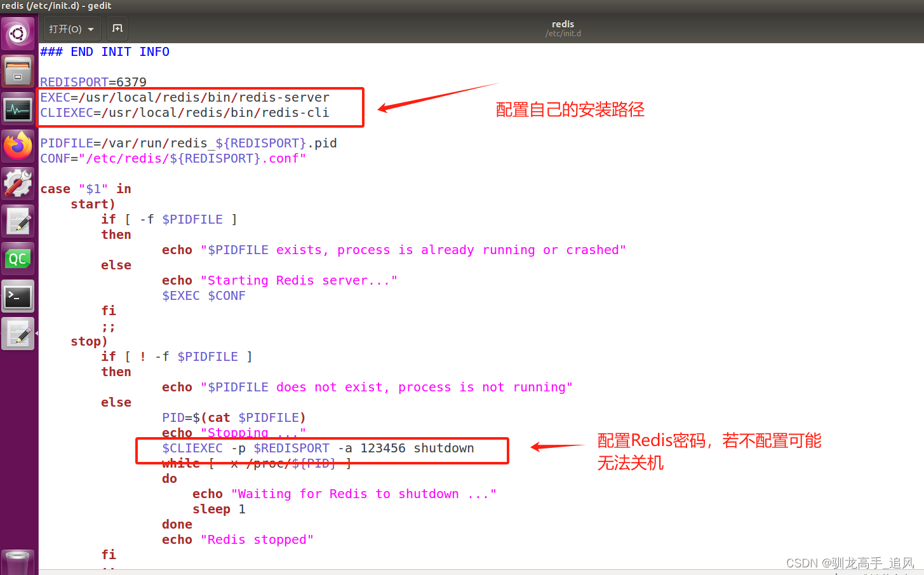This screenshot has height=575, width=924.
Task: Click the 'stop)' label line
Action: pyautogui.click(x=89, y=341)
